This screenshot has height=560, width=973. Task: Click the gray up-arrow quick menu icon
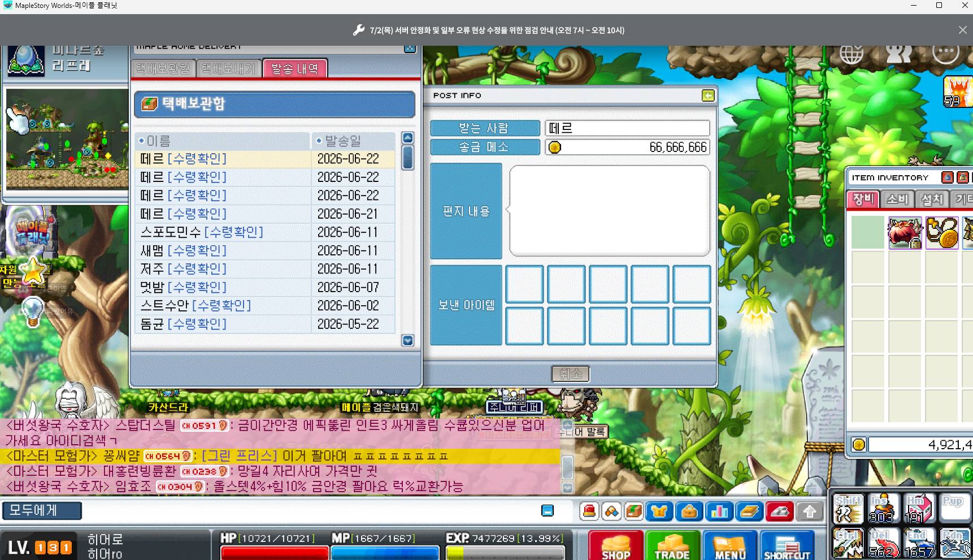tap(810, 512)
